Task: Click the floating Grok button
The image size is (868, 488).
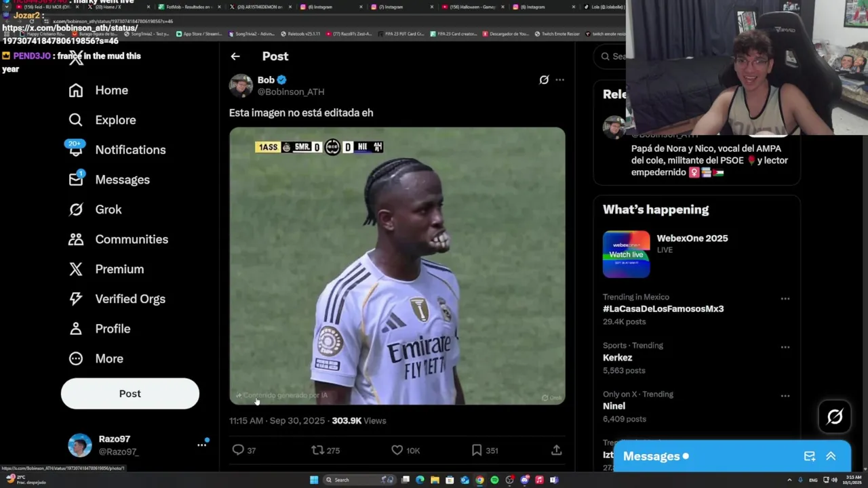Action: [x=835, y=417]
